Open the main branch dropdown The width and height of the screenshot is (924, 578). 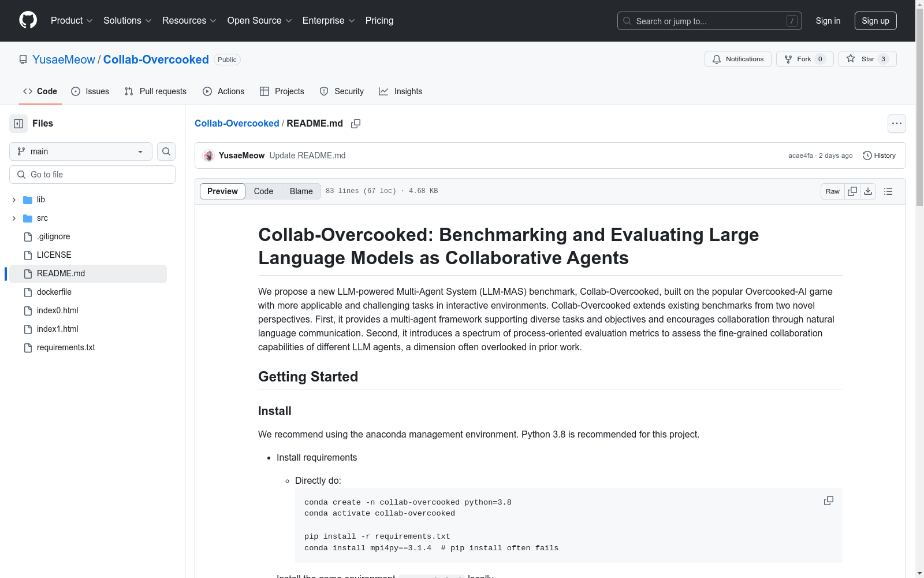coord(81,151)
